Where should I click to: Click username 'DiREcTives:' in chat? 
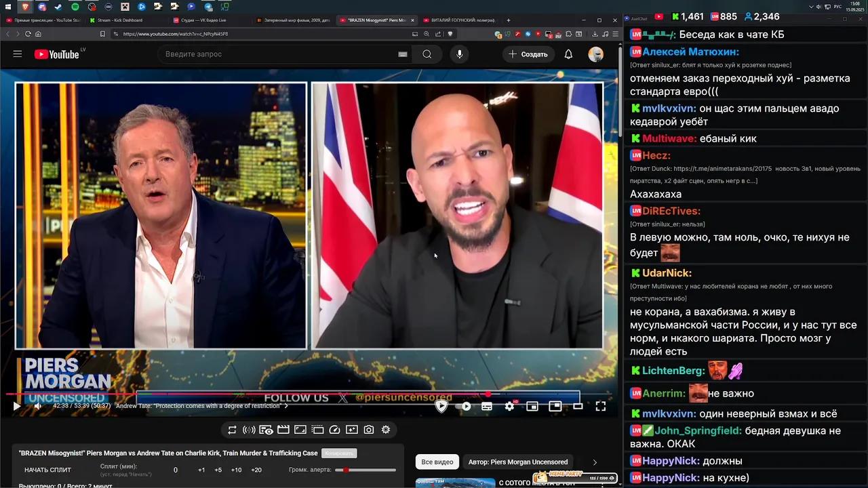click(x=671, y=211)
